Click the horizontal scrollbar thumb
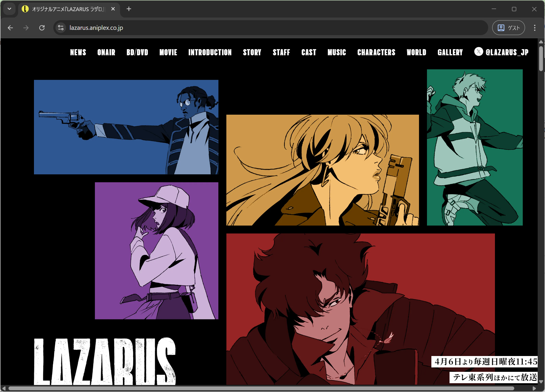545x392 pixels. (261, 388)
